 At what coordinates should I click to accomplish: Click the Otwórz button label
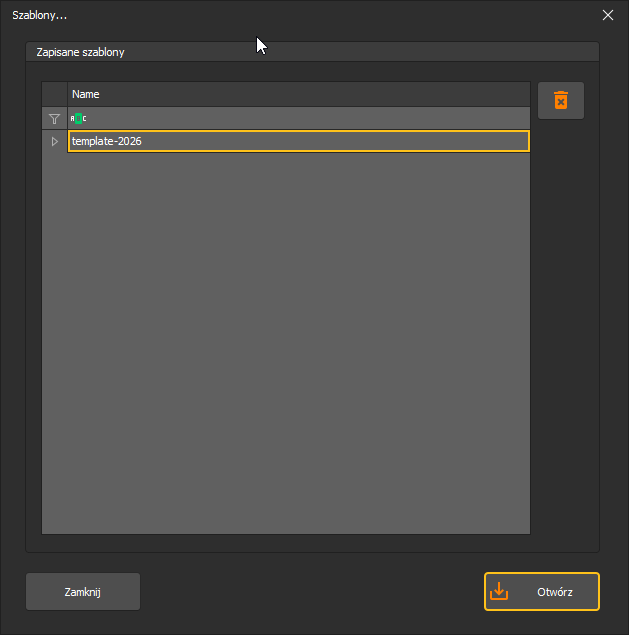point(554,592)
